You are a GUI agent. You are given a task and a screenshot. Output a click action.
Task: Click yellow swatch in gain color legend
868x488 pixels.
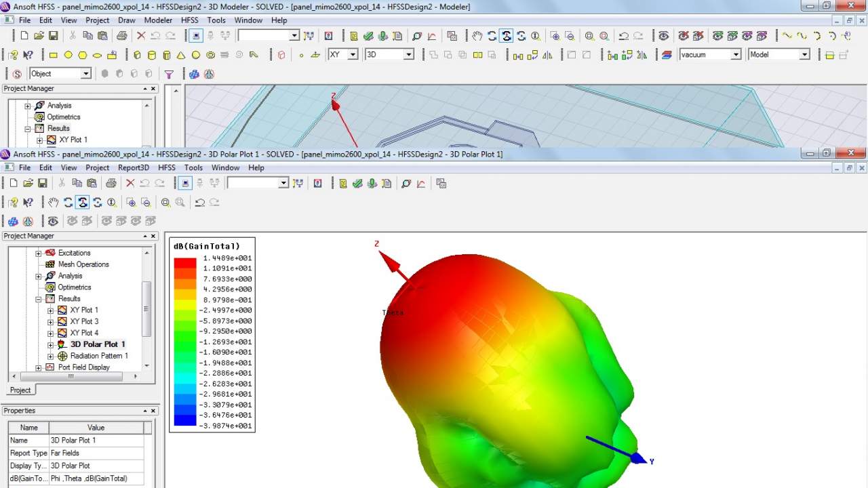point(185,305)
